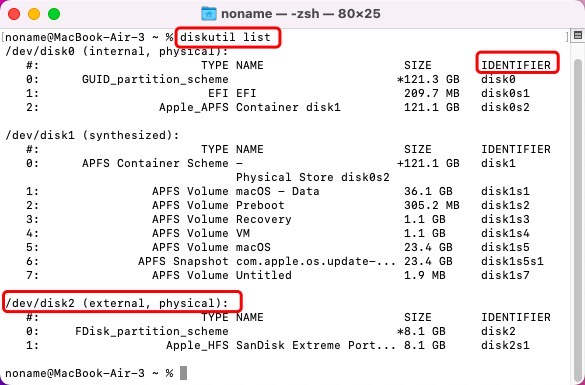Click the typed command 'diskutil list'
The width and height of the screenshot is (585, 385).
[225, 37]
